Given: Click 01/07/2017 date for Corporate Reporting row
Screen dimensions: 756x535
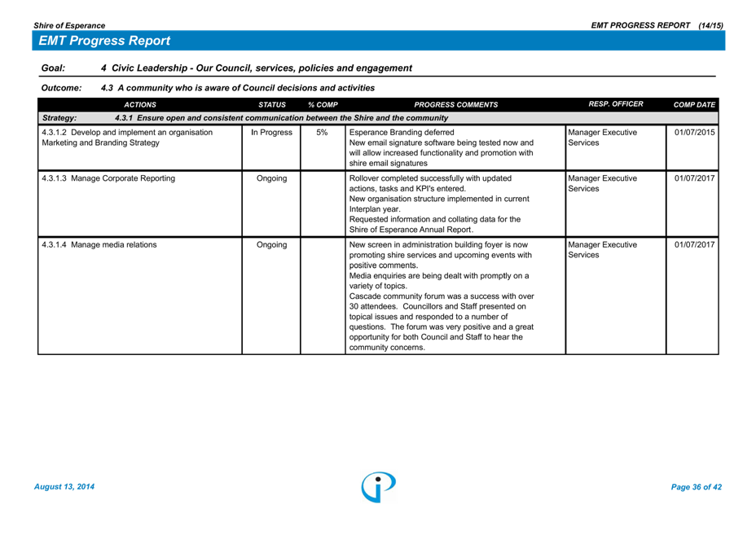Looking at the screenshot, I should click(x=694, y=178).
